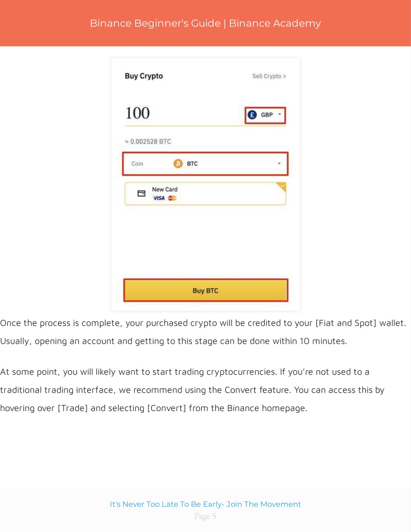The width and height of the screenshot is (411, 532).
Task: Click the Mastercard logo icon
Action: pyautogui.click(x=172, y=198)
